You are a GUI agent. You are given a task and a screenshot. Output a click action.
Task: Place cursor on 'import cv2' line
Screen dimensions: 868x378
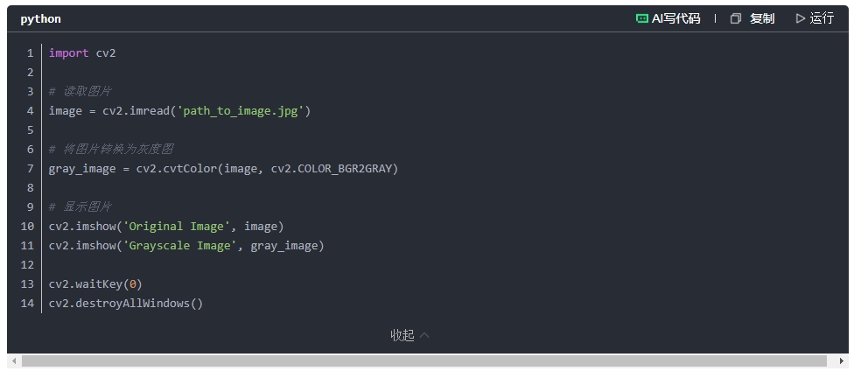pos(82,53)
